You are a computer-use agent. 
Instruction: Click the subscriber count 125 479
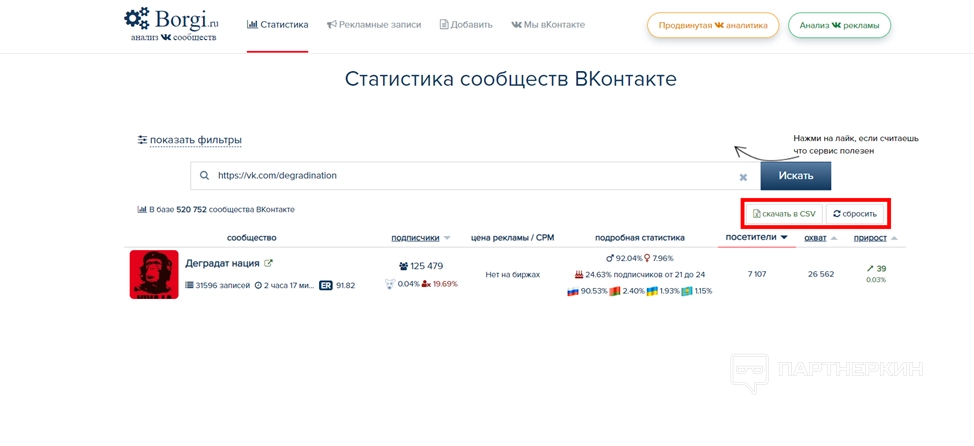pyautogui.click(x=427, y=266)
